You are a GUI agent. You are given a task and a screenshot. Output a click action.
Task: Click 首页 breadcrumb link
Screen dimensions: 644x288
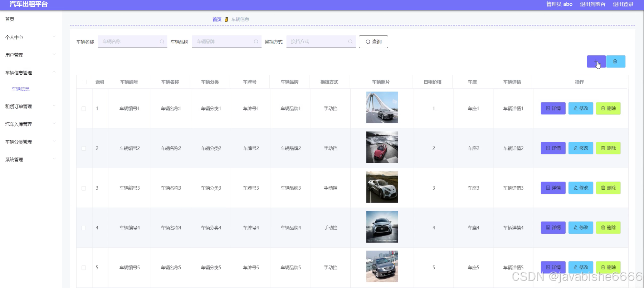(217, 19)
